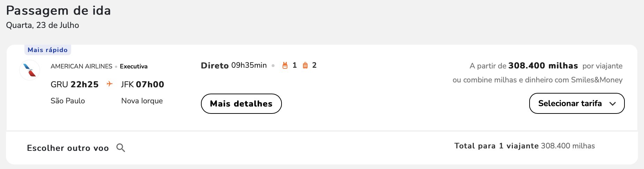This screenshot has width=644, height=169.
Task: Expand the Selecionar tarifa chevron arrow
Action: 613,104
